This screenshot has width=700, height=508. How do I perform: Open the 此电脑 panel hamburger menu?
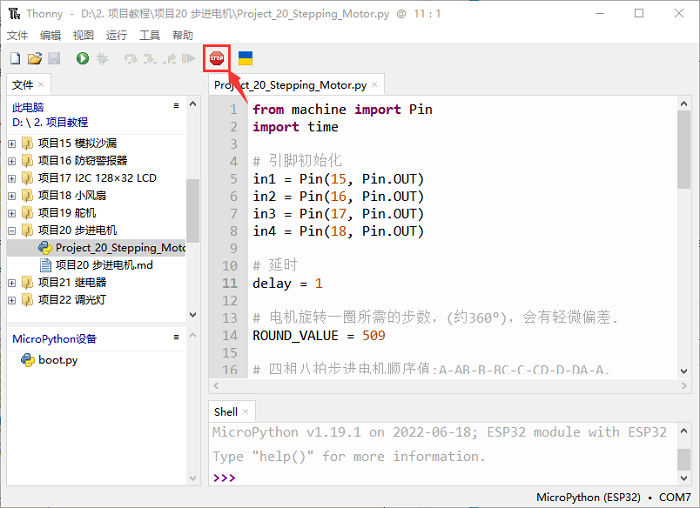tap(176, 105)
